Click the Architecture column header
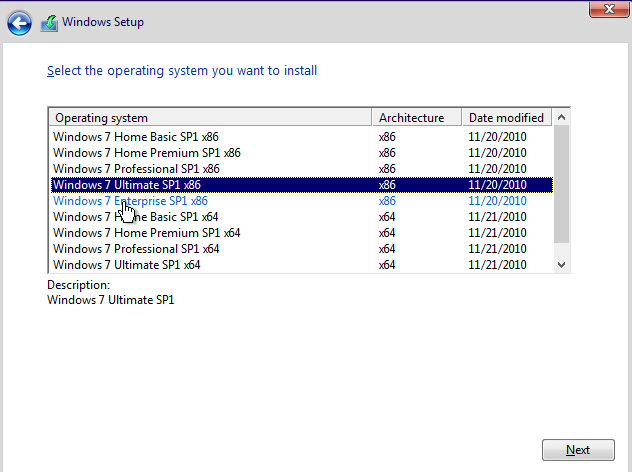 (x=416, y=118)
